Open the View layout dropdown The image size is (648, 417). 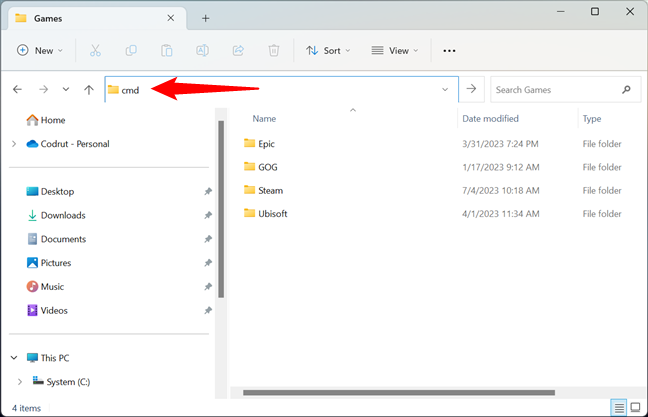395,50
